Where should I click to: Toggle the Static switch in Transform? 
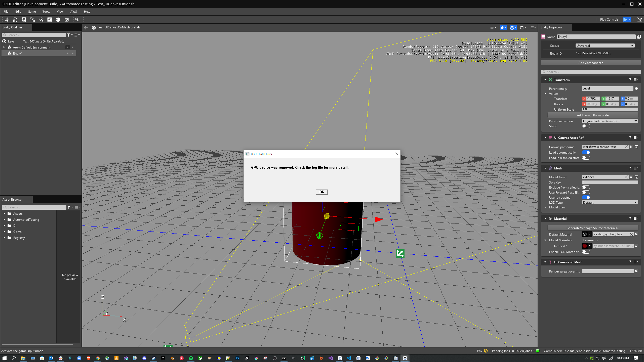586,126
